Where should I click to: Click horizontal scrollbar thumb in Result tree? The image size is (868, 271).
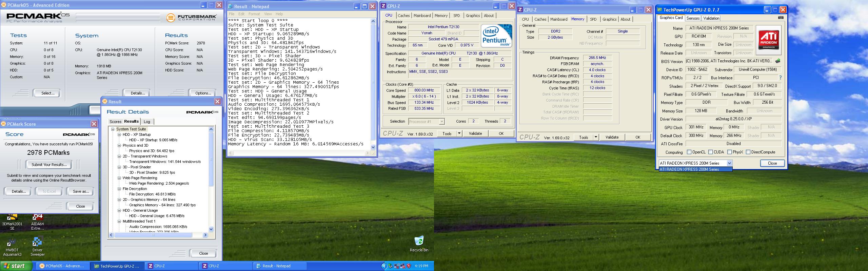coord(153,235)
